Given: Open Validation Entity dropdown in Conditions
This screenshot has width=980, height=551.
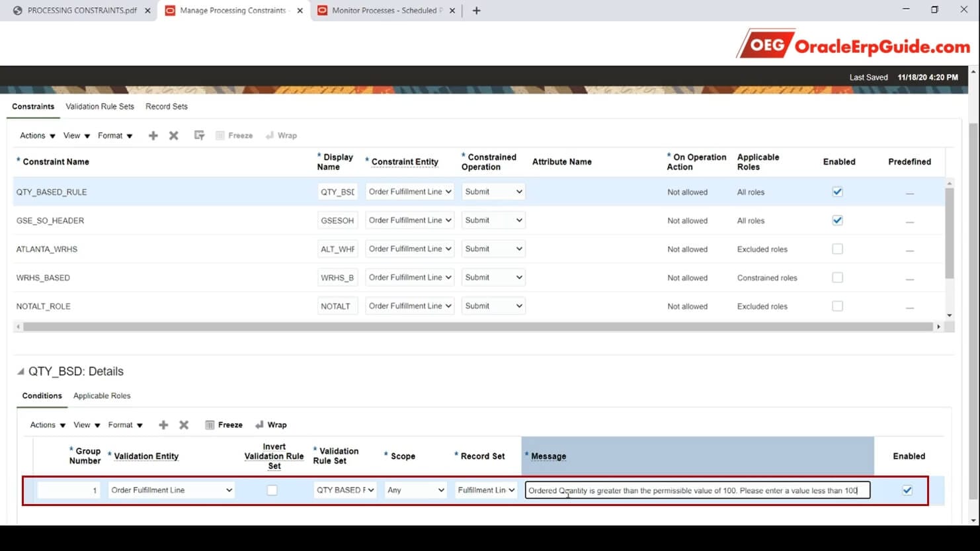Looking at the screenshot, I should (x=171, y=490).
